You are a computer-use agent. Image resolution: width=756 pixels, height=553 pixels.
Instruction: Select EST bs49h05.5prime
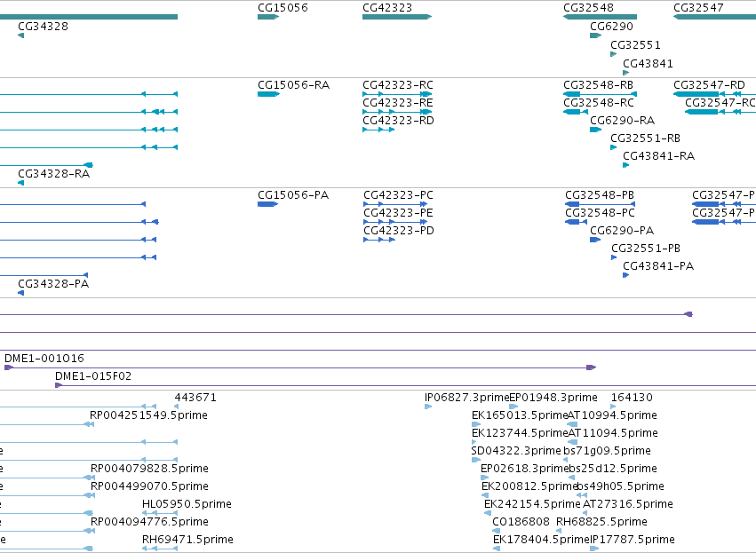[620, 486]
